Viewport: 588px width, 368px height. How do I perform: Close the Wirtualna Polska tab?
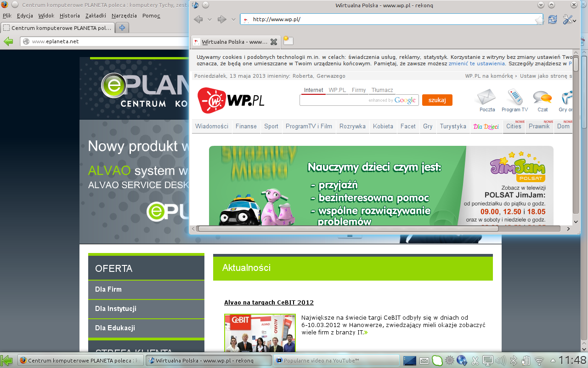(x=273, y=42)
